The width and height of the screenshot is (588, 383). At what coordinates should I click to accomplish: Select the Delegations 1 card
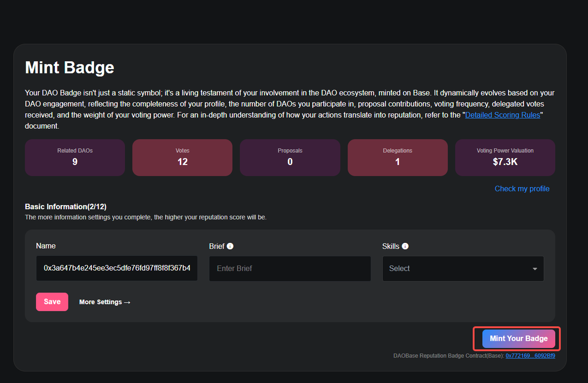tap(397, 158)
